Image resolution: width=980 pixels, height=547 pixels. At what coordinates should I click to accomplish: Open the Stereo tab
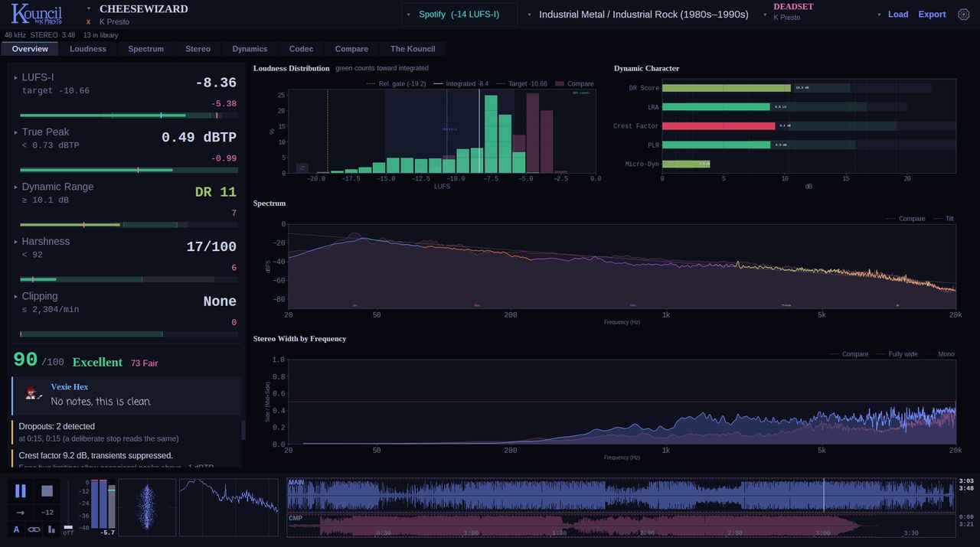coord(198,49)
